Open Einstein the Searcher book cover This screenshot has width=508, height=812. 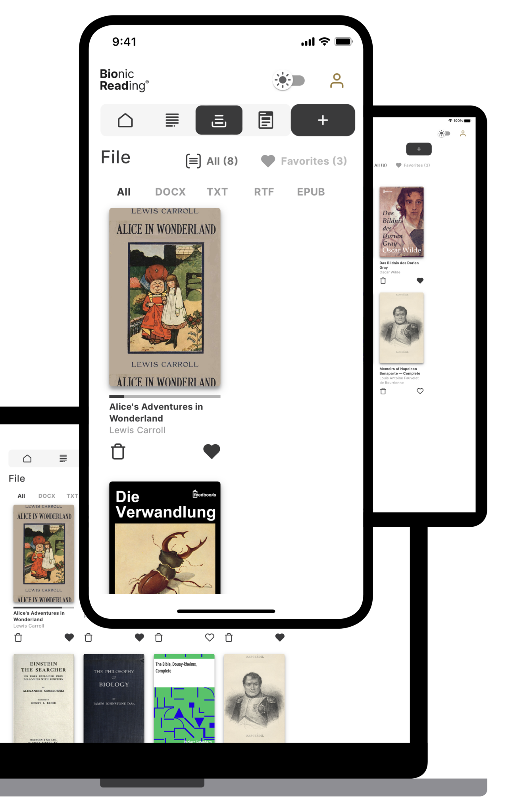coord(44,698)
